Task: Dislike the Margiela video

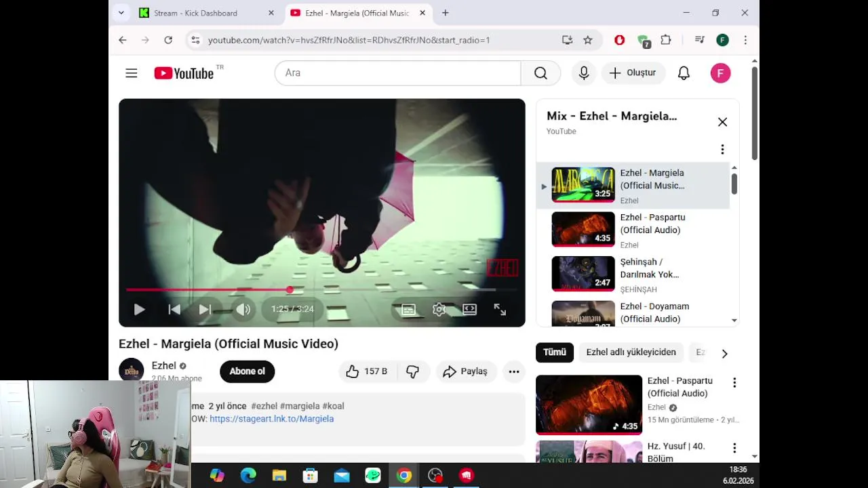Action: click(x=412, y=371)
